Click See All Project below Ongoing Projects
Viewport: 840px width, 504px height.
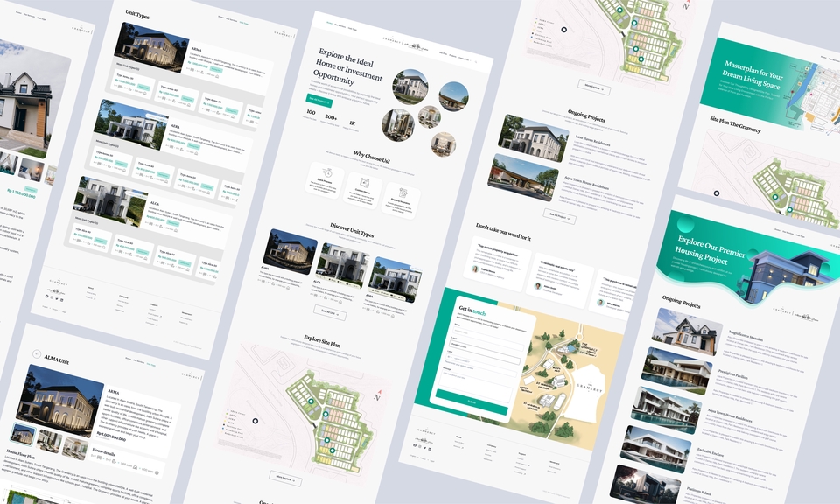pos(560,216)
